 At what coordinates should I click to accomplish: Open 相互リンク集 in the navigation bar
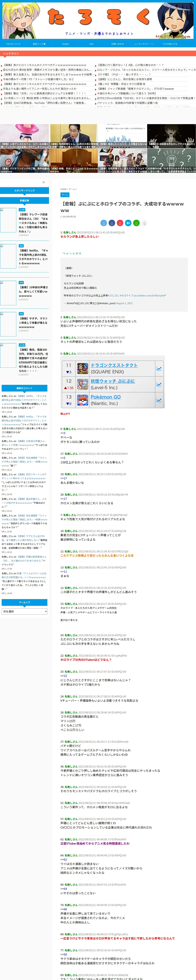[x=39, y=44]
